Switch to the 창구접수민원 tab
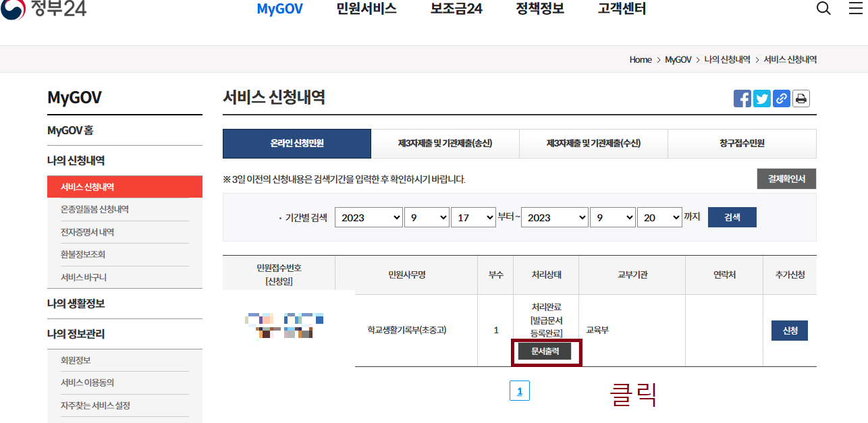This screenshot has width=868, height=423. pyautogui.click(x=742, y=144)
